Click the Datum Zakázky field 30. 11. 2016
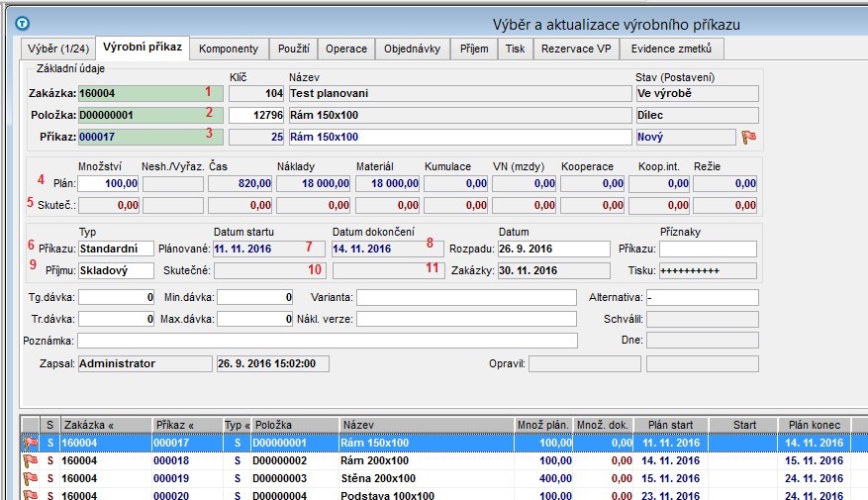 tap(553, 270)
